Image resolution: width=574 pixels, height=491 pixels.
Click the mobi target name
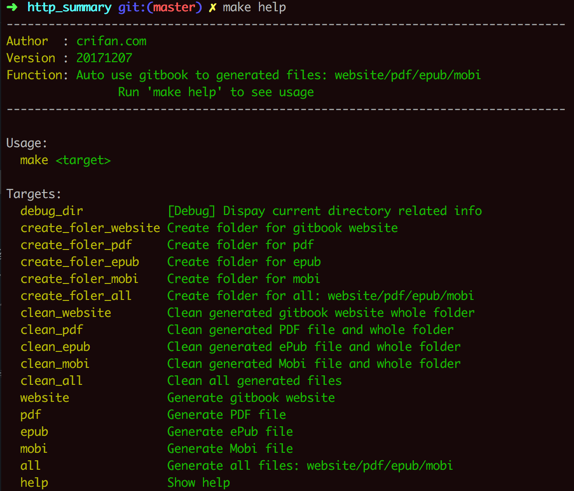click(x=34, y=449)
